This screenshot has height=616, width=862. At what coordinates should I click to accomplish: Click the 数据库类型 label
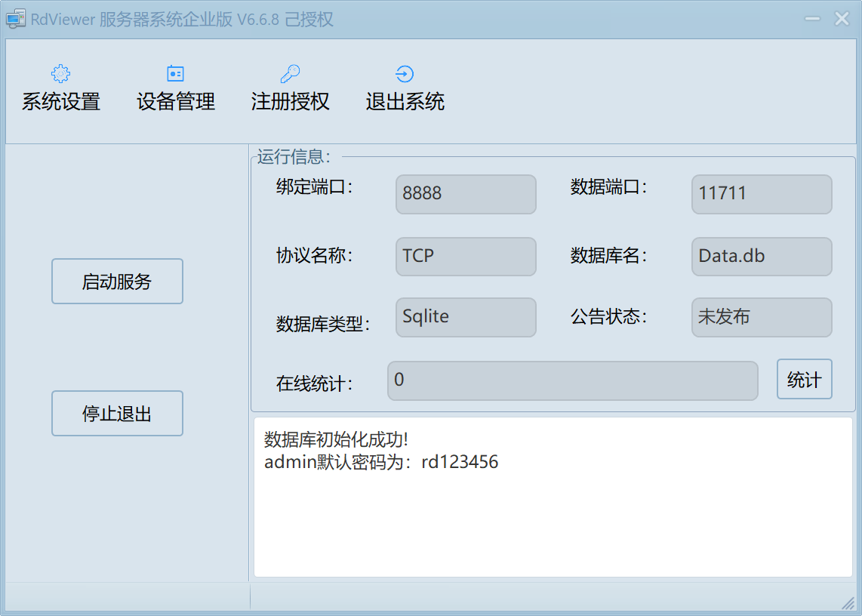[x=323, y=324]
